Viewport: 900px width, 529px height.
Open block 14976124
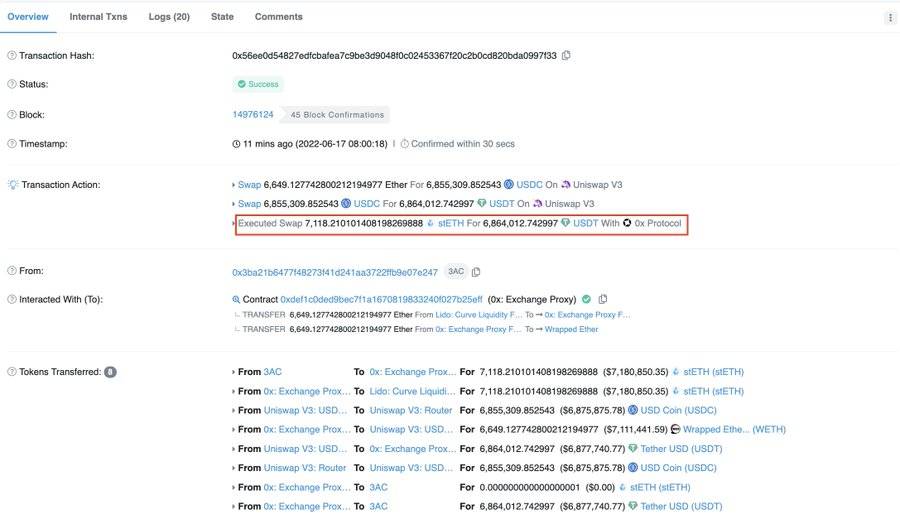point(253,114)
